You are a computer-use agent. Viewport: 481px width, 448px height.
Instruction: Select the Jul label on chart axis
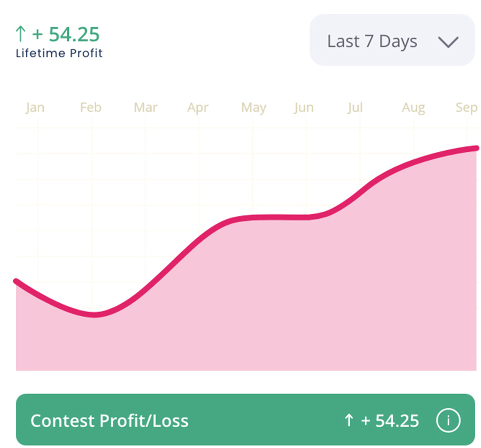(x=355, y=107)
